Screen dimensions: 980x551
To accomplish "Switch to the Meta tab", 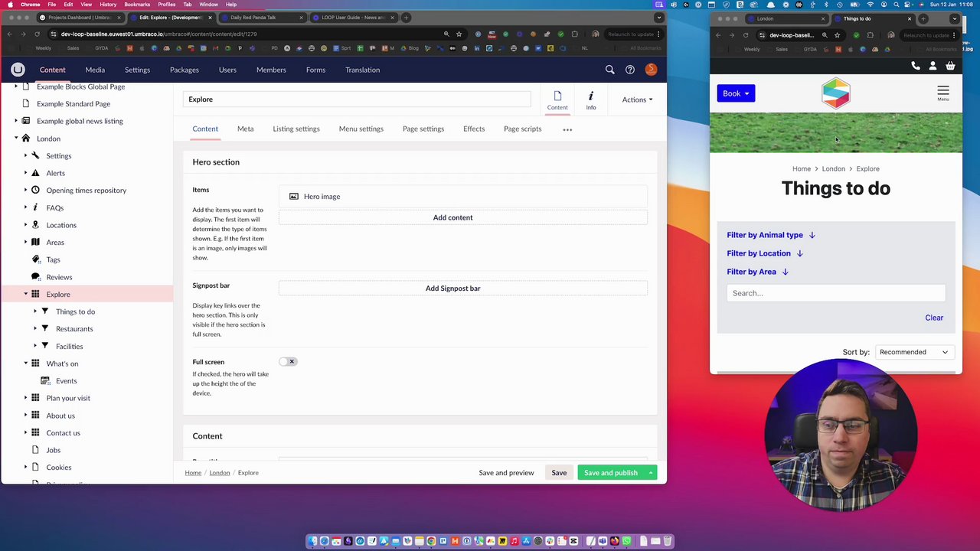I will (245, 129).
